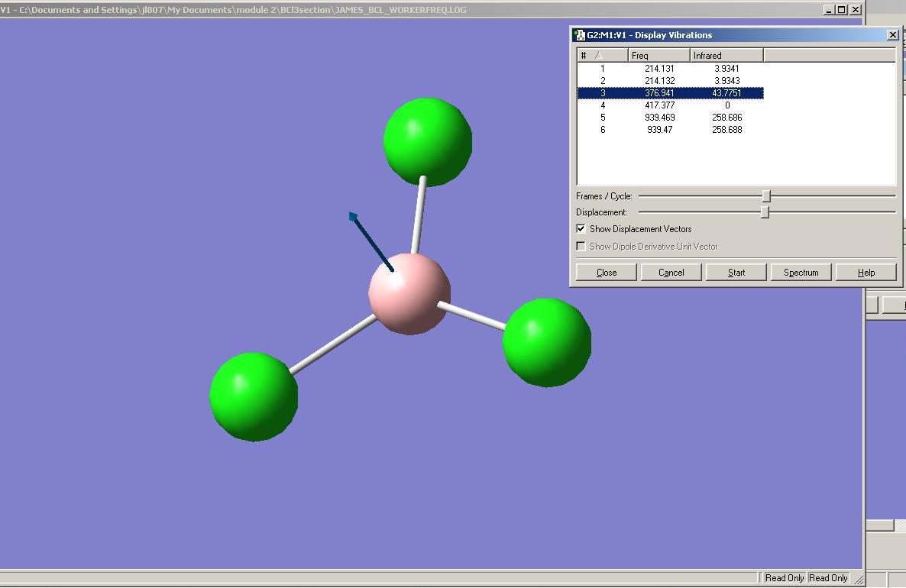
Task: Click the Displacement slider handle
Action: tap(765, 212)
